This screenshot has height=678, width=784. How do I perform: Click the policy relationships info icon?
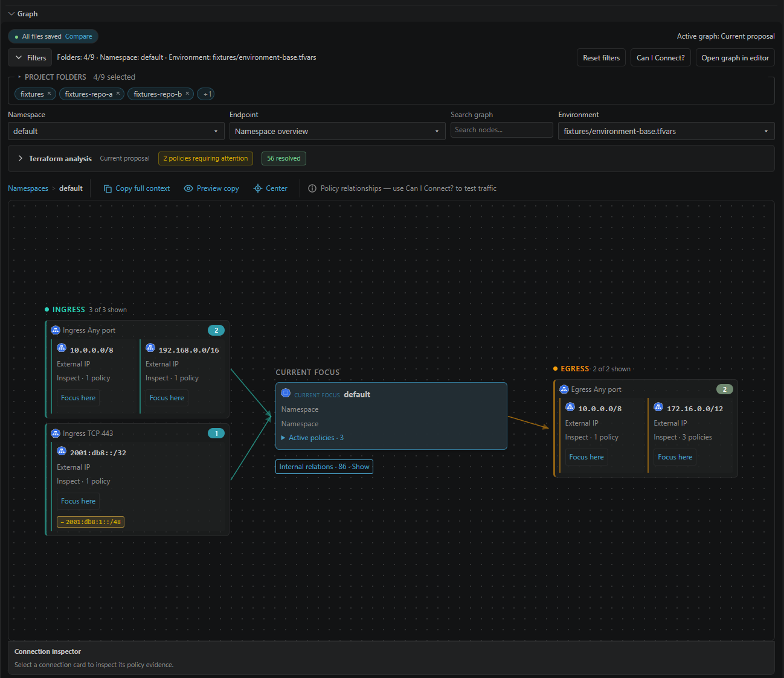[x=312, y=188]
